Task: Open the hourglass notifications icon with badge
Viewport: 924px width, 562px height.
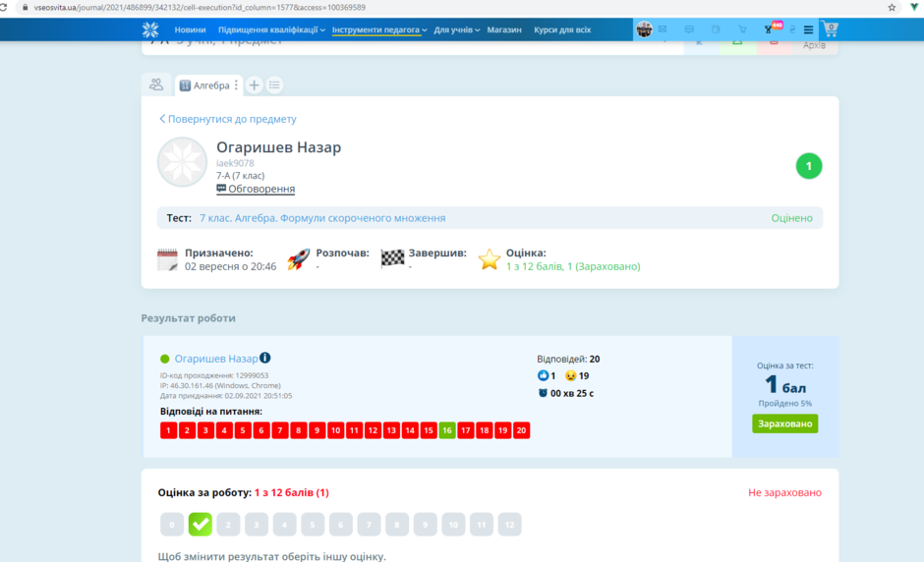Action: 769,29
